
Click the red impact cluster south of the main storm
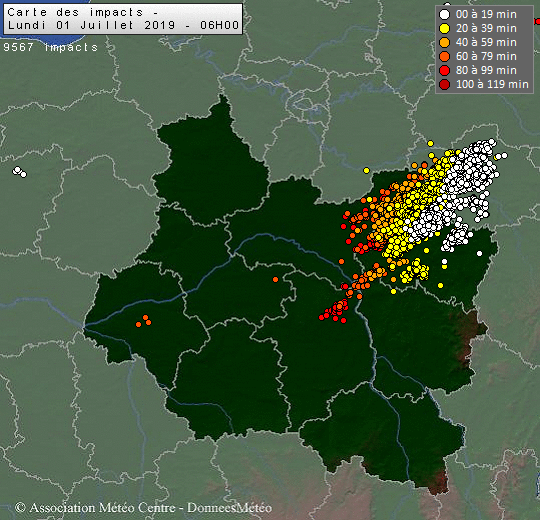(334, 311)
